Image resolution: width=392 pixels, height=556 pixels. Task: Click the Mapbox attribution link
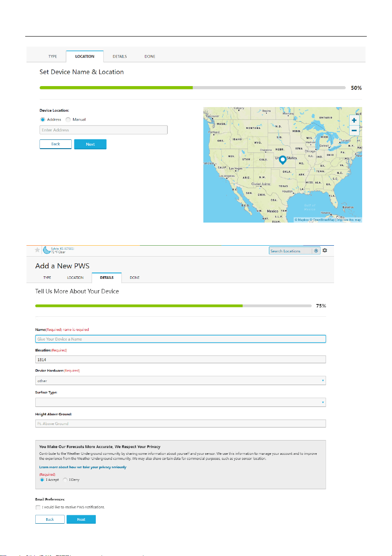click(302, 220)
